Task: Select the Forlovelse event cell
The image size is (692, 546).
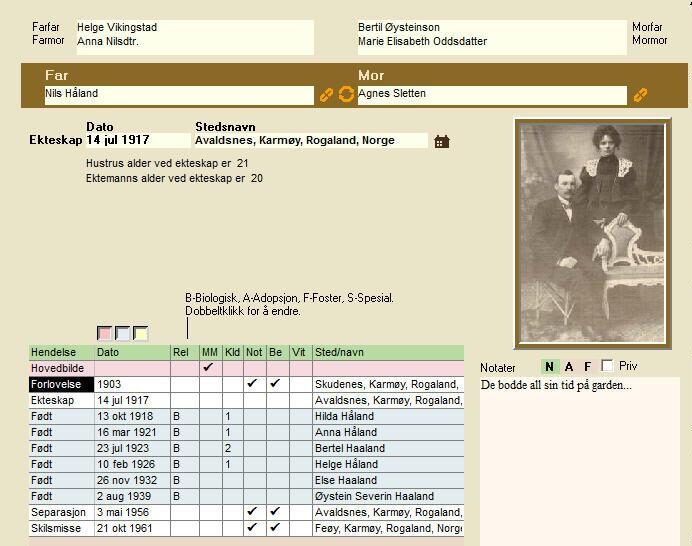Action: click(x=61, y=384)
